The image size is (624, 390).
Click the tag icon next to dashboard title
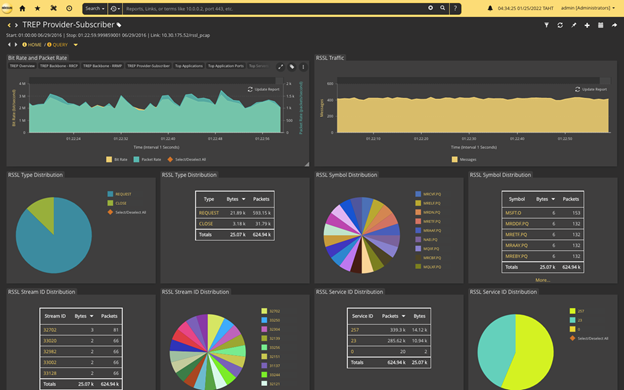tap(119, 25)
